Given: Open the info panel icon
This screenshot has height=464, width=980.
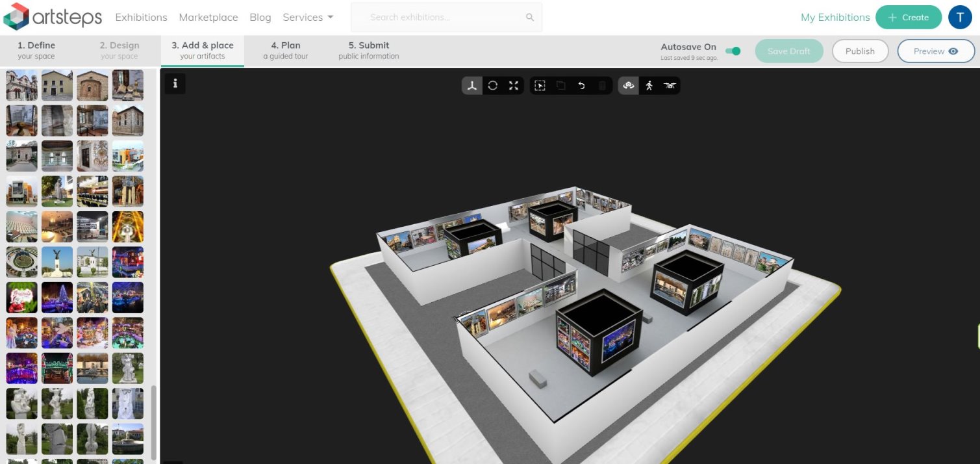Looking at the screenshot, I should coord(175,84).
